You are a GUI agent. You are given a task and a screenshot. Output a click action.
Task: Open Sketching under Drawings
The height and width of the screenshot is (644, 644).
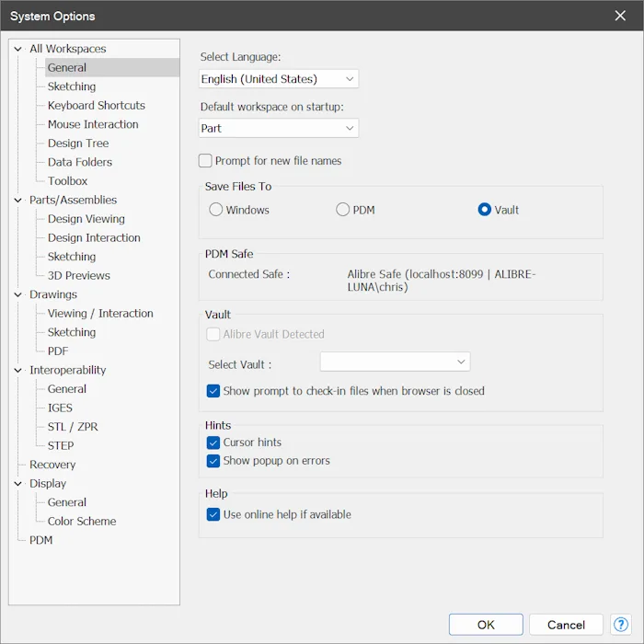pyautogui.click(x=72, y=332)
